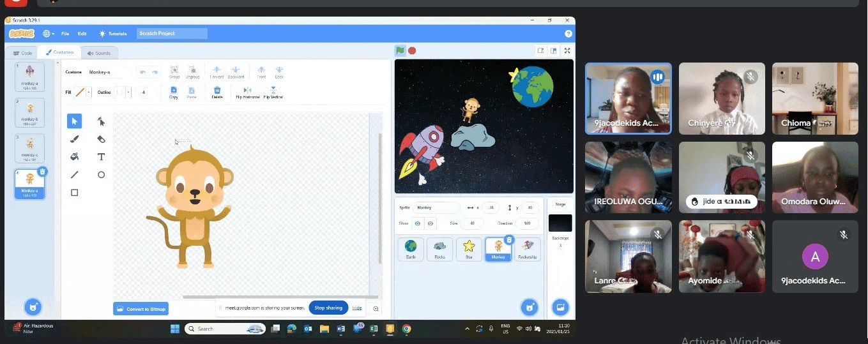Click the outline width field

(144, 93)
